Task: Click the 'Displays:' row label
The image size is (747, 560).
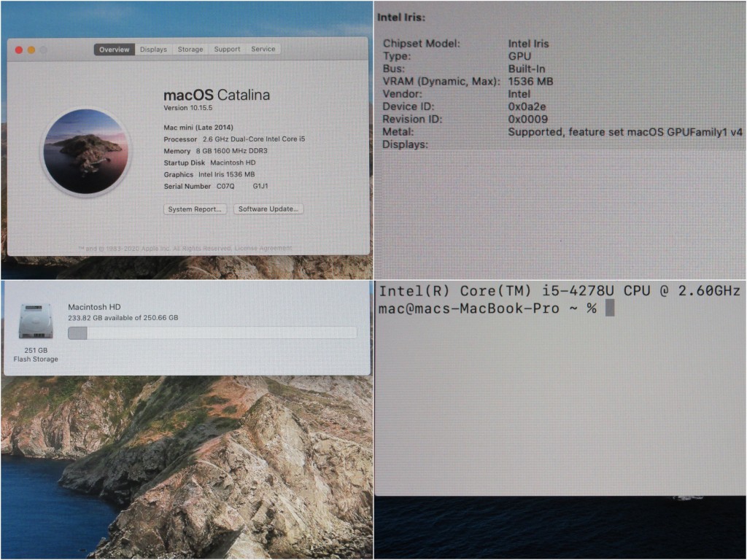Action: tap(405, 145)
